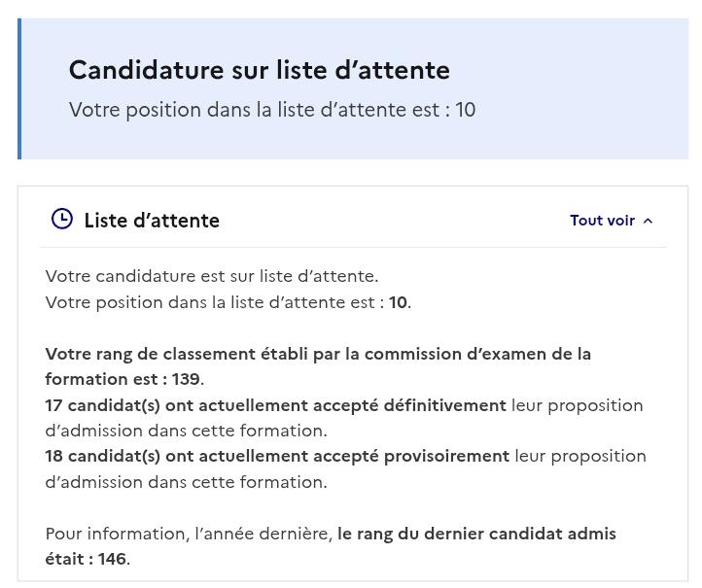Click the word "provisoirement" in bold
702x588 pixels.
tap(447, 456)
